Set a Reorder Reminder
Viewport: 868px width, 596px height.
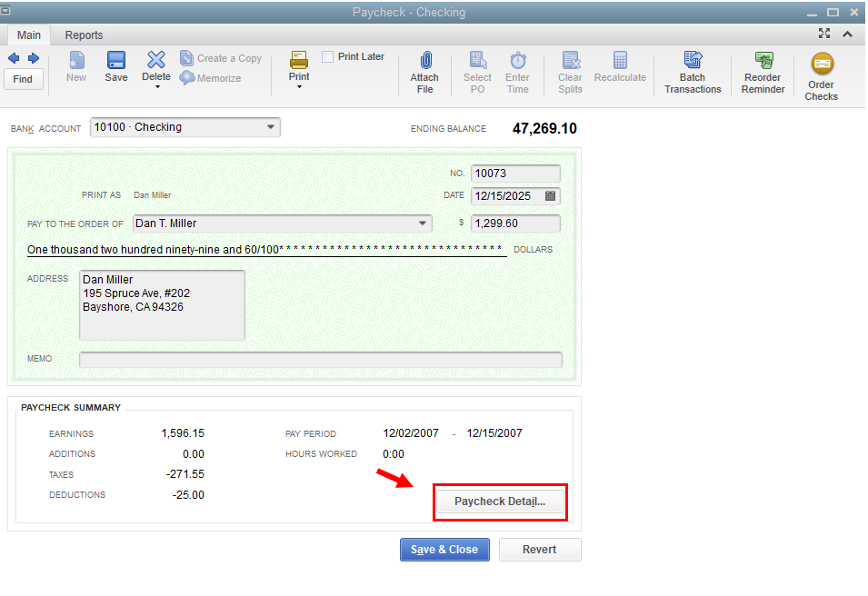pyautogui.click(x=763, y=73)
